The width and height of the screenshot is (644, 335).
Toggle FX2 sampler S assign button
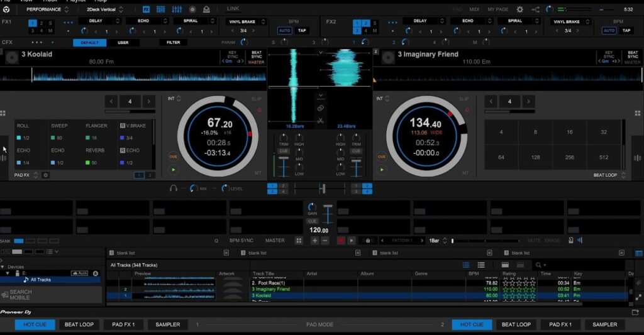[374, 23]
